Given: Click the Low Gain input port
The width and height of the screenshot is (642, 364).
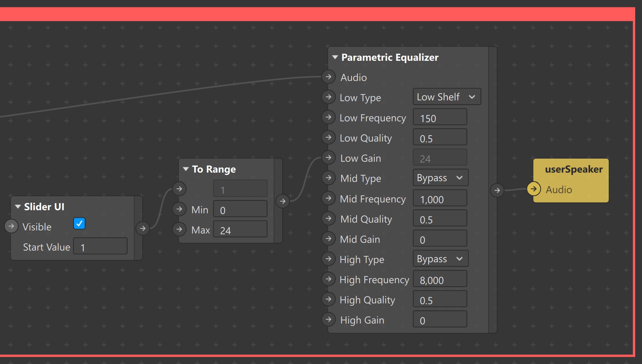Looking at the screenshot, I should [328, 158].
